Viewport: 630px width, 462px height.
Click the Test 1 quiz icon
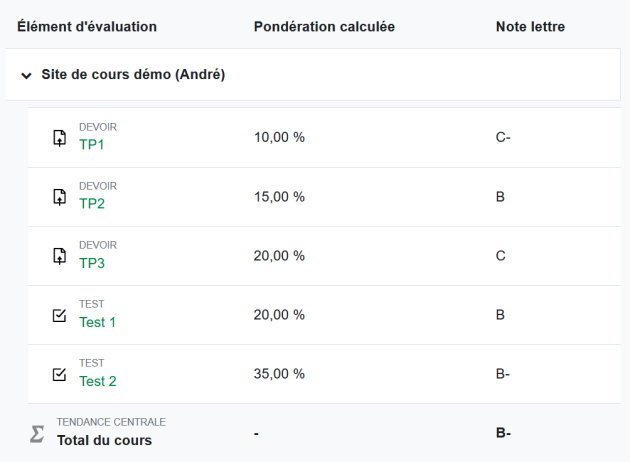pyautogui.click(x=59, y=315)
